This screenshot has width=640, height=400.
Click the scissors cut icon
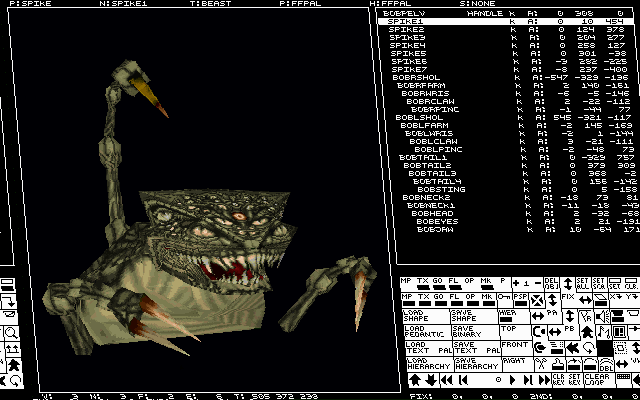click(541, 361)
